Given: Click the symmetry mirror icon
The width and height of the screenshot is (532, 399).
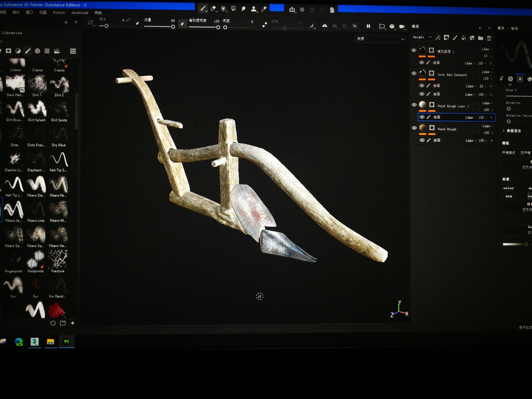Looking at the screenshot, I should [325, 26].
